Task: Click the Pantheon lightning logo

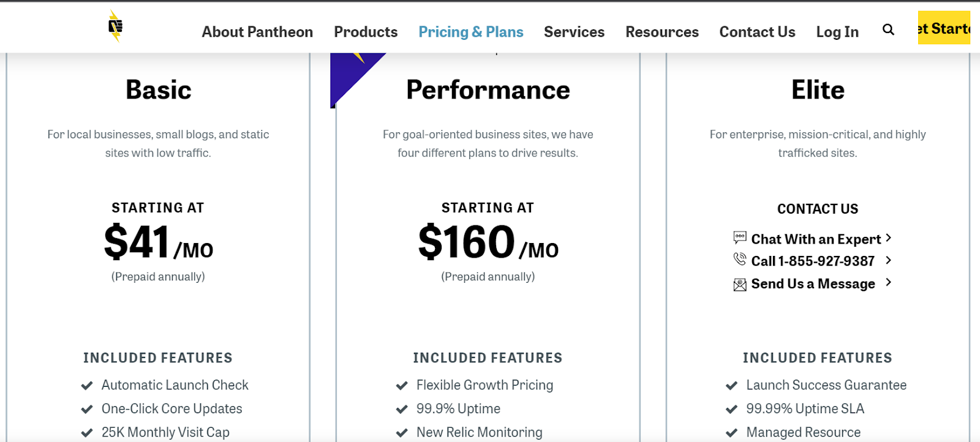Action: pyautogui.click(x=115, y=26)
